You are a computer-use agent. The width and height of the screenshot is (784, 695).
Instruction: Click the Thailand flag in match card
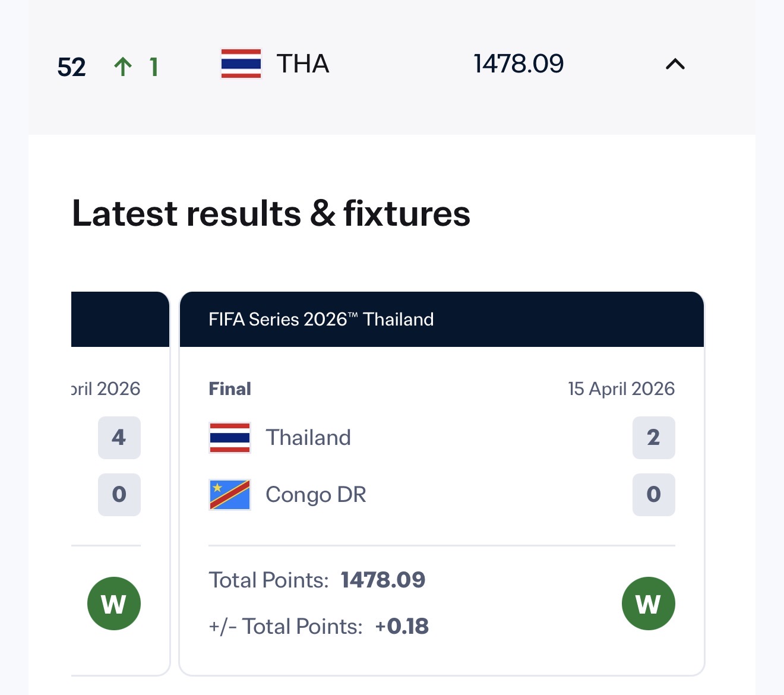[230, 438]
